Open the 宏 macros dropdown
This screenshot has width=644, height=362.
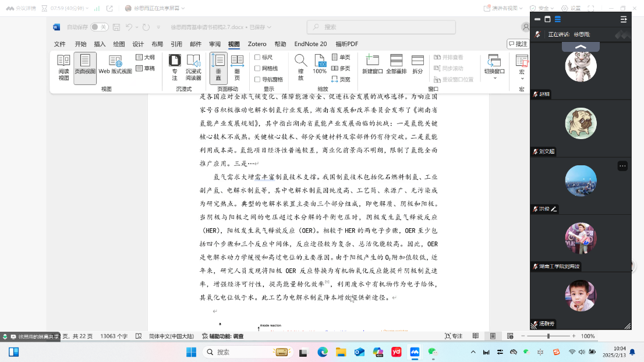tap(522, 68)
